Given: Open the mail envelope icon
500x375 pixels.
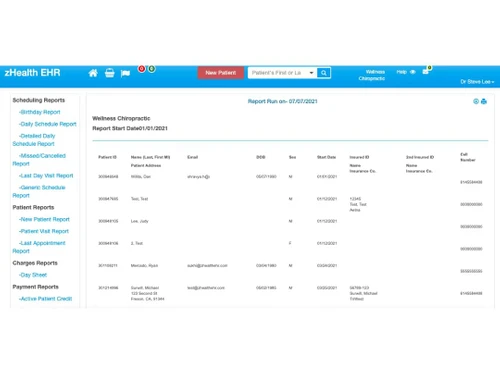Looking at the screenshot, I should tap(425, 71).
